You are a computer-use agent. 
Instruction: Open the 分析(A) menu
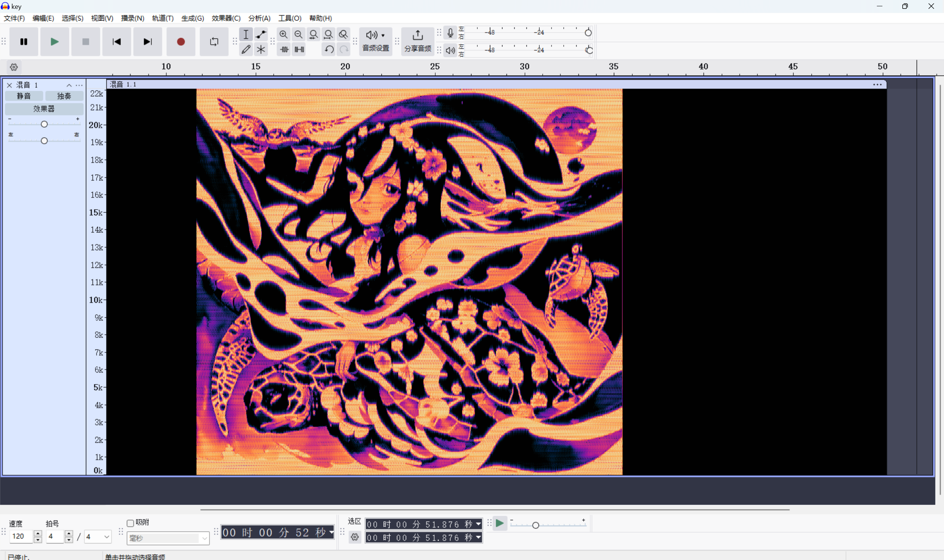coord(260,18)
